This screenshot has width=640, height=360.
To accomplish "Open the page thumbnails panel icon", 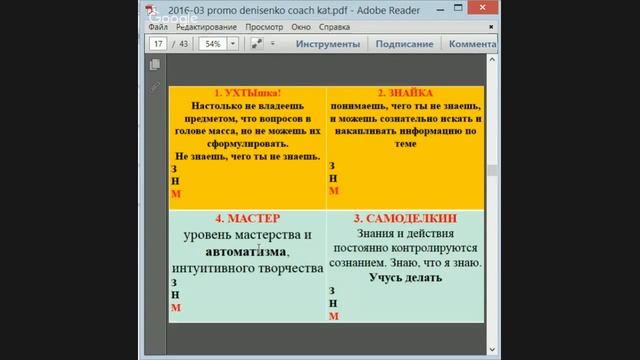I will [155, 64].
